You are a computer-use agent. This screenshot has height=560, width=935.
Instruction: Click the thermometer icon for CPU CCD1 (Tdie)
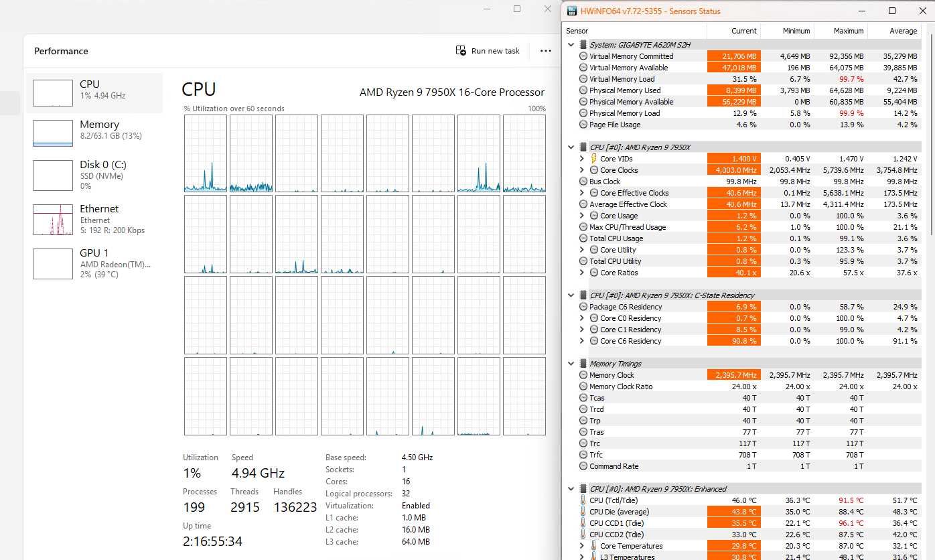pyautogui.click(x=583, y=523)
